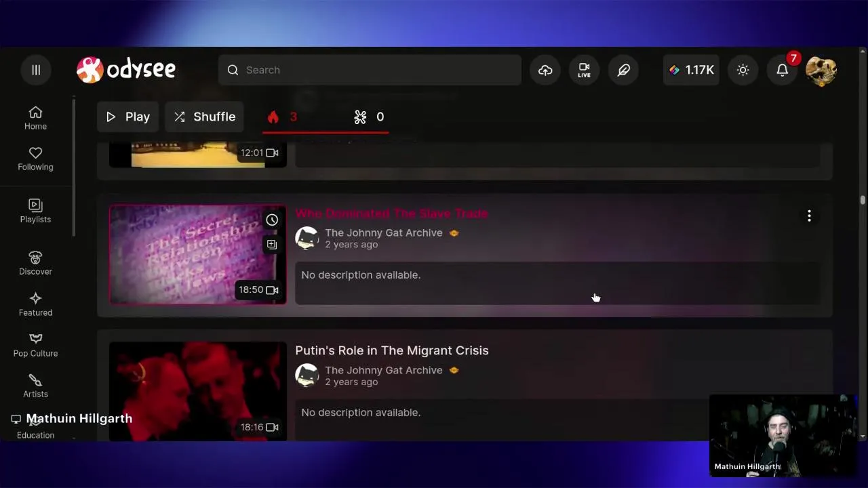Click the Slave Trade video's '2 years ago' timestamp
The width and height of the screenshot is (868, 488).
[x=351, y=245]
